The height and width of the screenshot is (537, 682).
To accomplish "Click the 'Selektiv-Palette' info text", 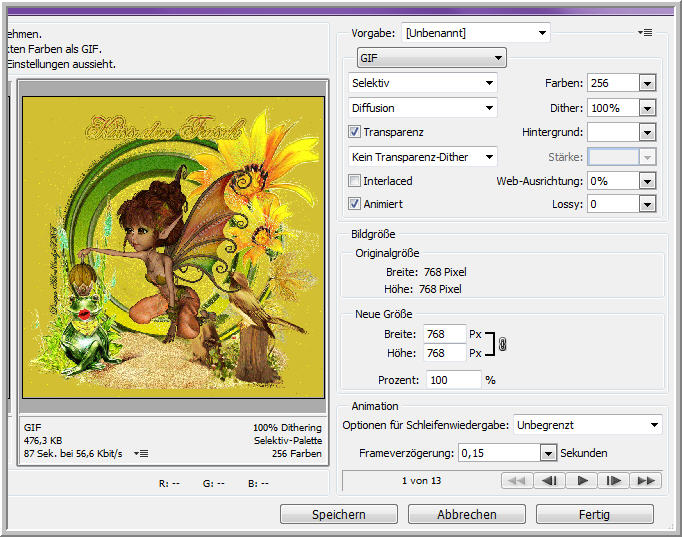I will 288,440.
